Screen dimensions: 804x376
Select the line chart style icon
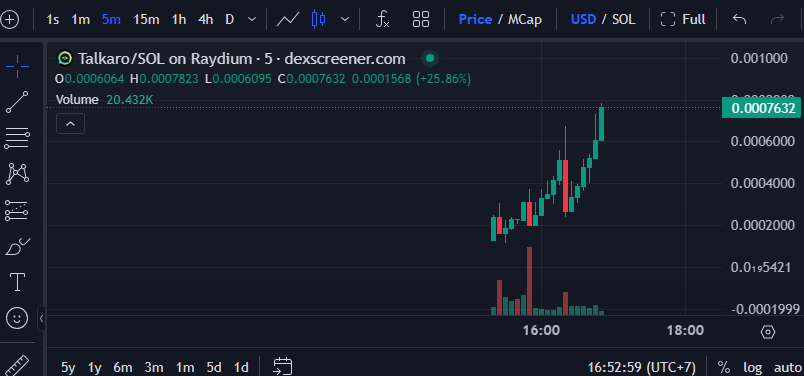pos(288,20)
